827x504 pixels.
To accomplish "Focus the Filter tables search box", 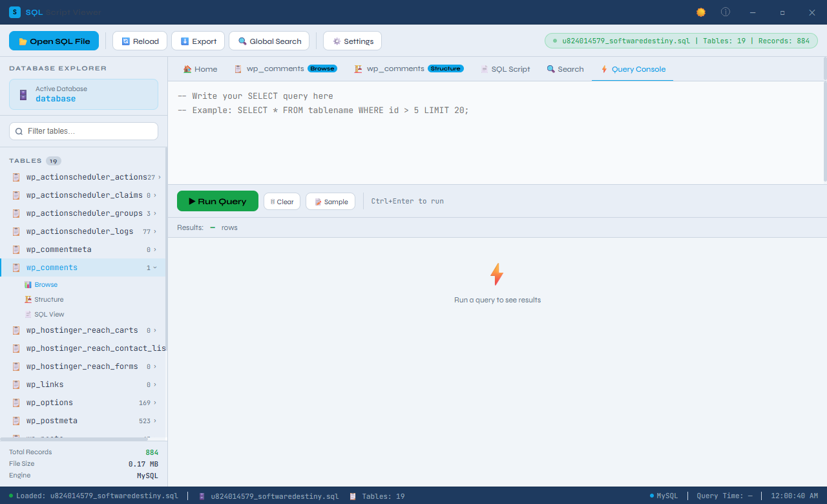I will point(83,131).
